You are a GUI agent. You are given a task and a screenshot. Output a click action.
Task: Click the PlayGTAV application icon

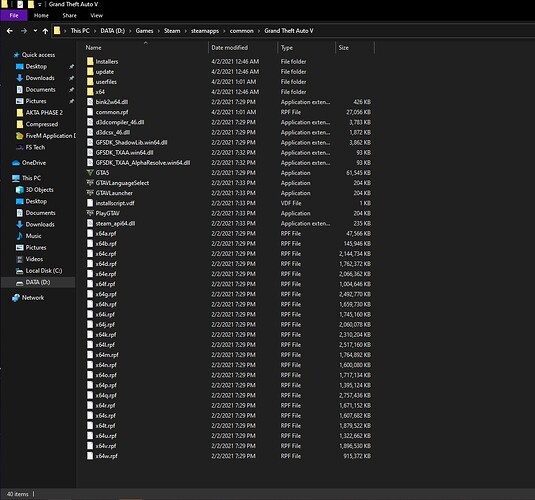pos(90,213)
